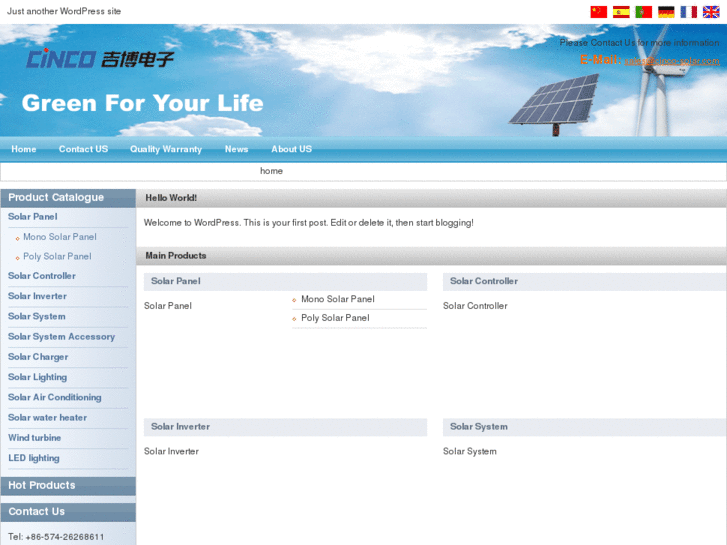Click the 'home' breadcrumb text
This screenshot has width=727, height=545.
coord(271,171)
